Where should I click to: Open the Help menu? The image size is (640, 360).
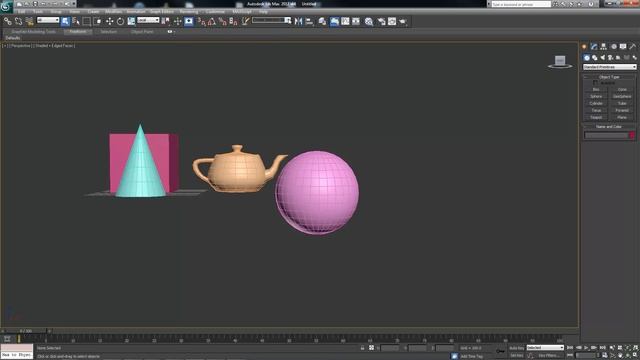[x=263, y=12]
